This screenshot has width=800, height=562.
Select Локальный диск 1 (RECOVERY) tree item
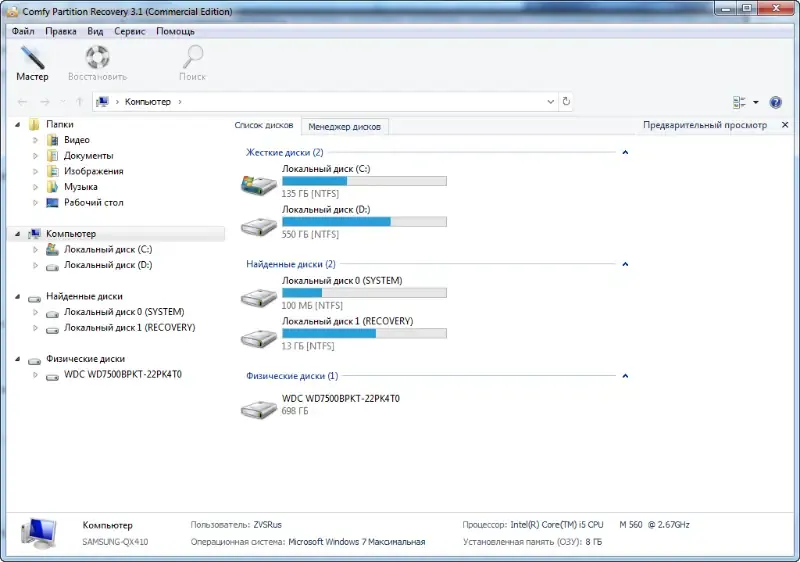(x=130, y=327)
